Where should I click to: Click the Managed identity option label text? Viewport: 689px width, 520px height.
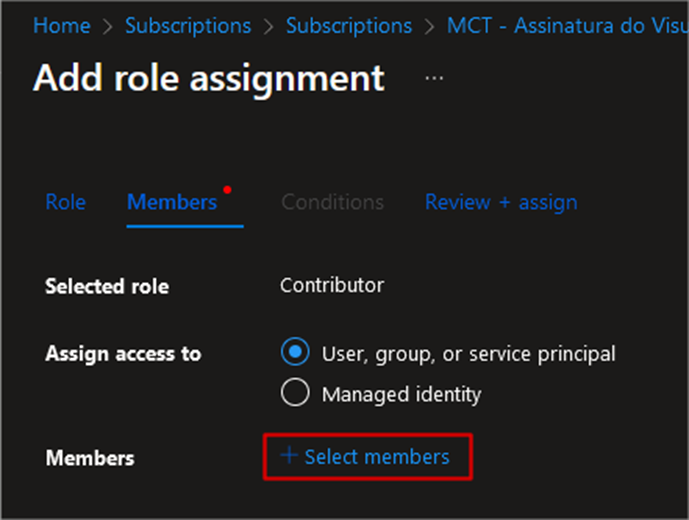pos(402,394)
